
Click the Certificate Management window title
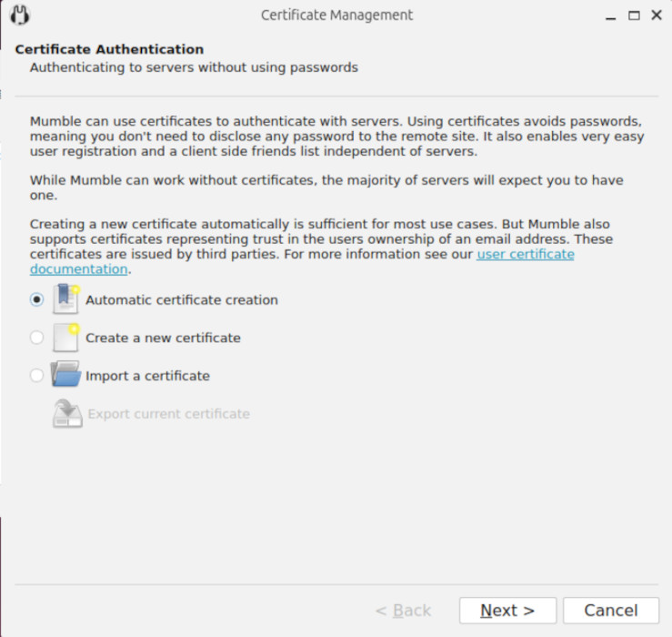pos(336,15)
